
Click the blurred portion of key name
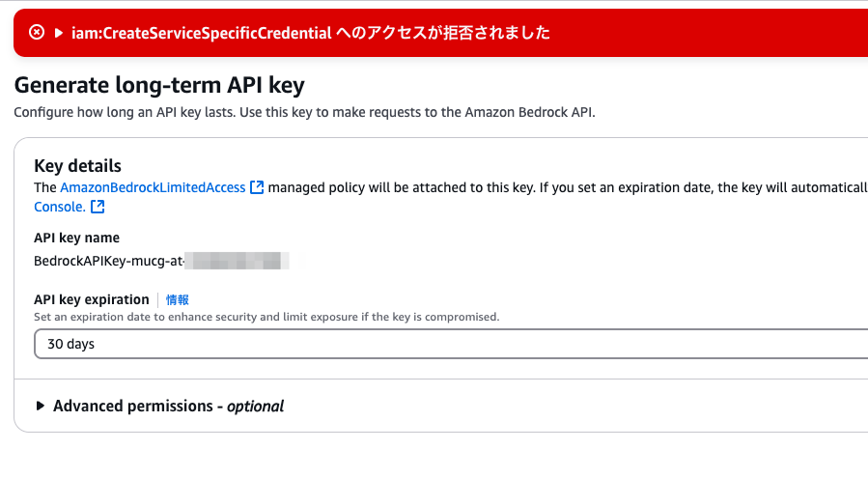tap(237, 261)
